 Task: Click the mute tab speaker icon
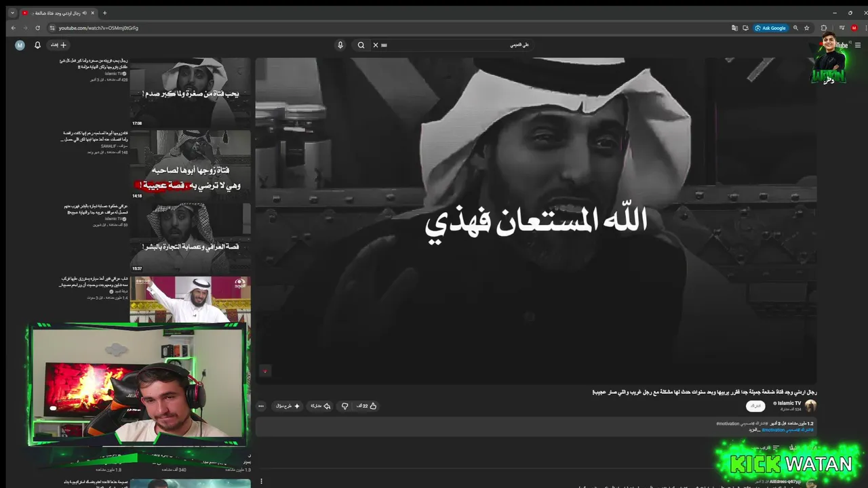click(83, 13)
